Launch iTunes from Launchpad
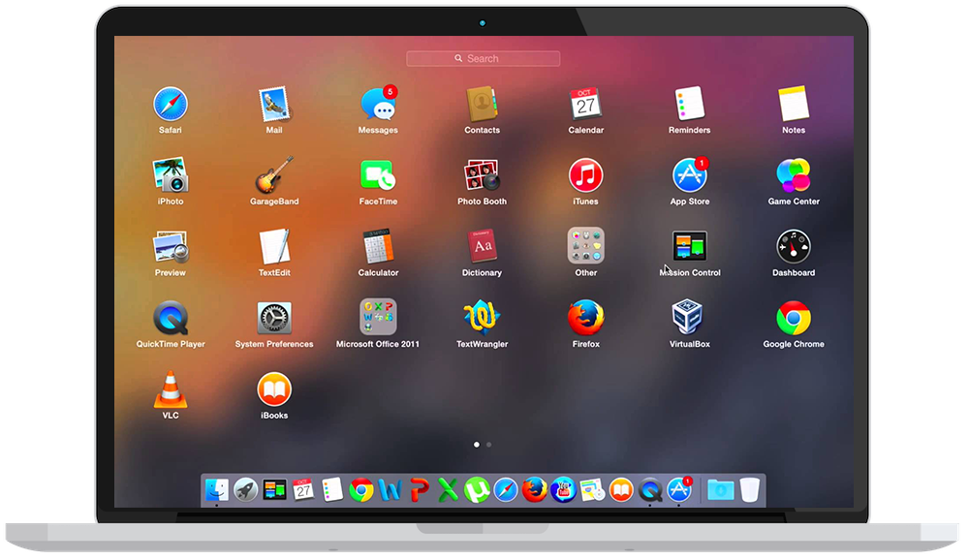The image size is (969, 560). pyautogui.click(x=585, y=176)
